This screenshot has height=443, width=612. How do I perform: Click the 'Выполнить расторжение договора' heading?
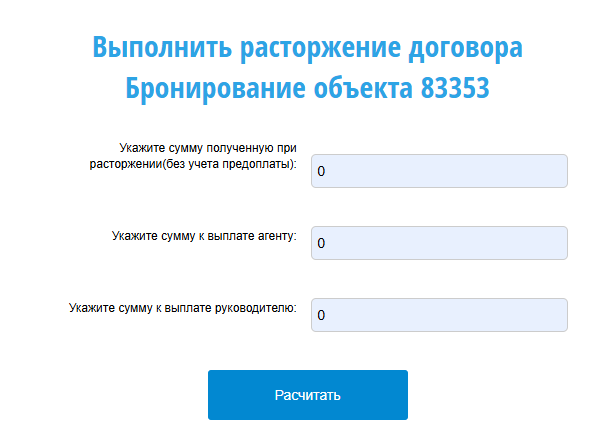pos(307,47)
